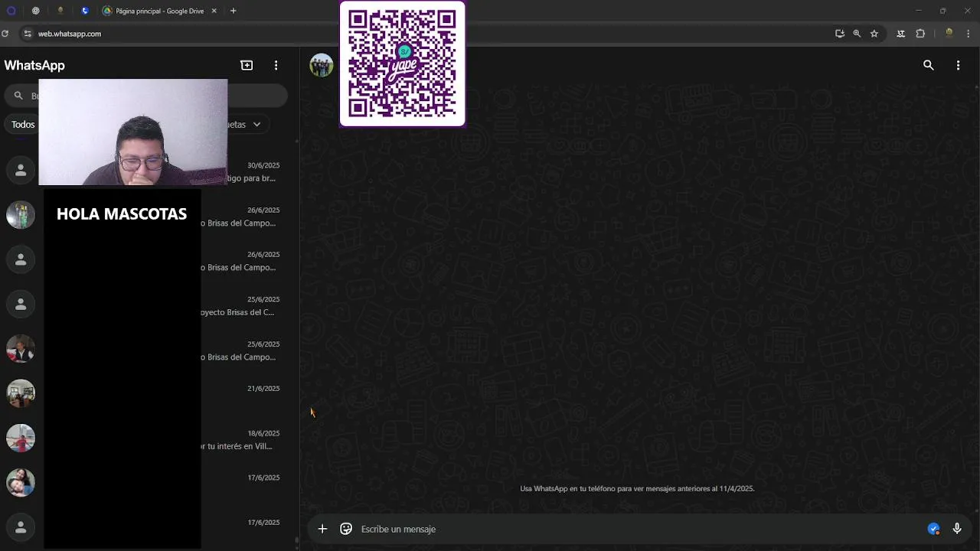980x551 pixels.
Task: Open the conversation options three-dot menu
Action: 958,65
